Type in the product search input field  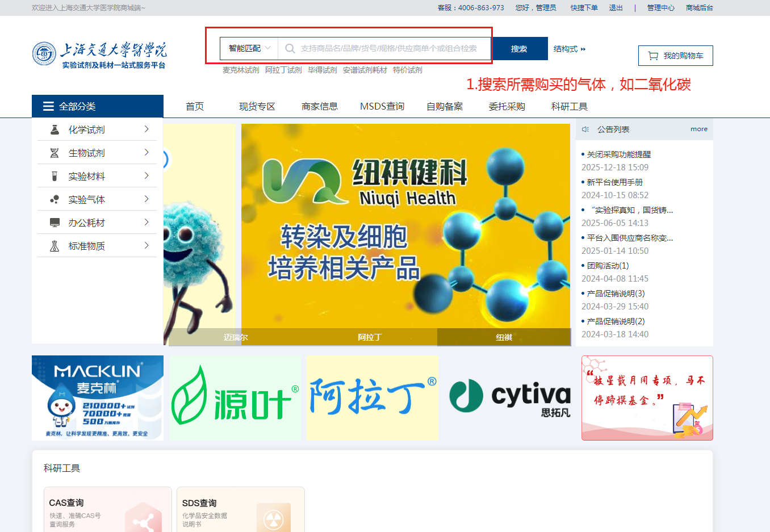click(392, 49)
